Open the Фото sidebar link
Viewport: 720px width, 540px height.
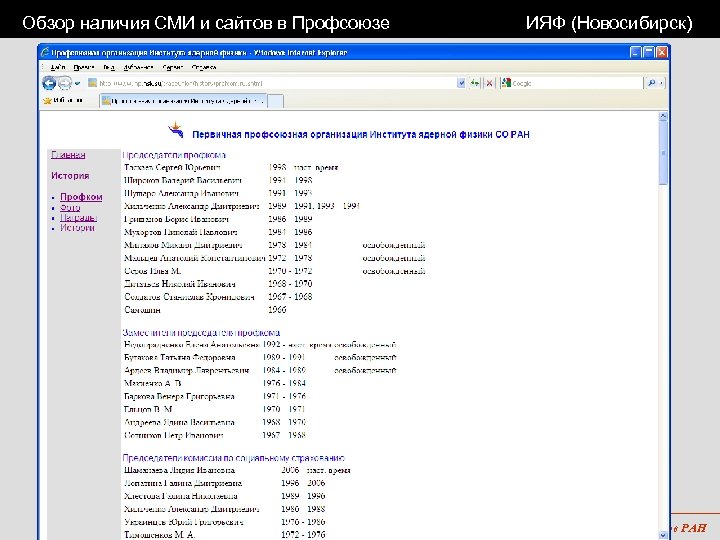(x=70, y=208)
